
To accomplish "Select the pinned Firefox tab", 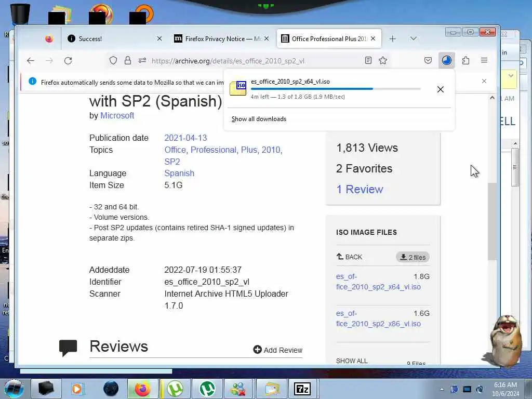I will point(49,38).
